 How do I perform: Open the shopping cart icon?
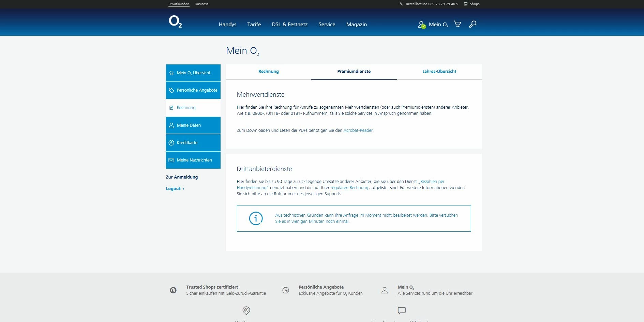coord(457,24)
